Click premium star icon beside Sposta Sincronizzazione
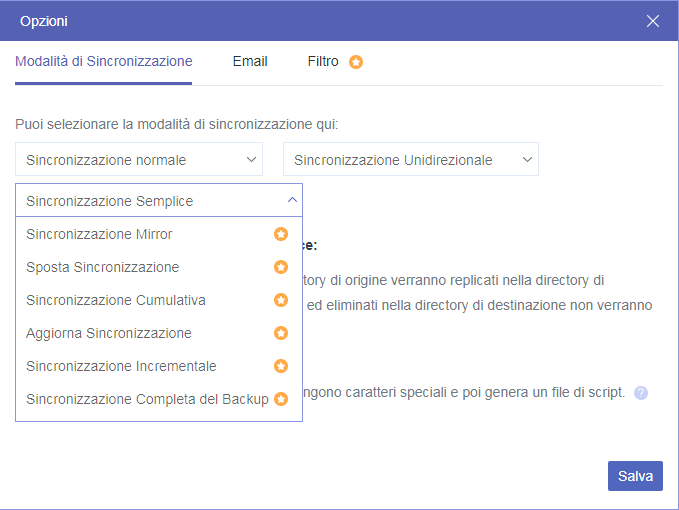The image size is (679, 510). click(281, 267)
